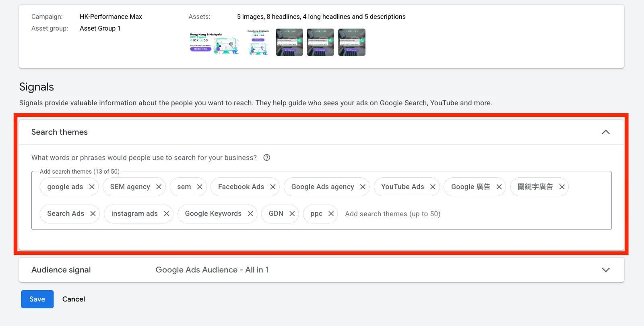
Task: Remove the "Google 廣告" search theme chip
Action: click(499, 187)
